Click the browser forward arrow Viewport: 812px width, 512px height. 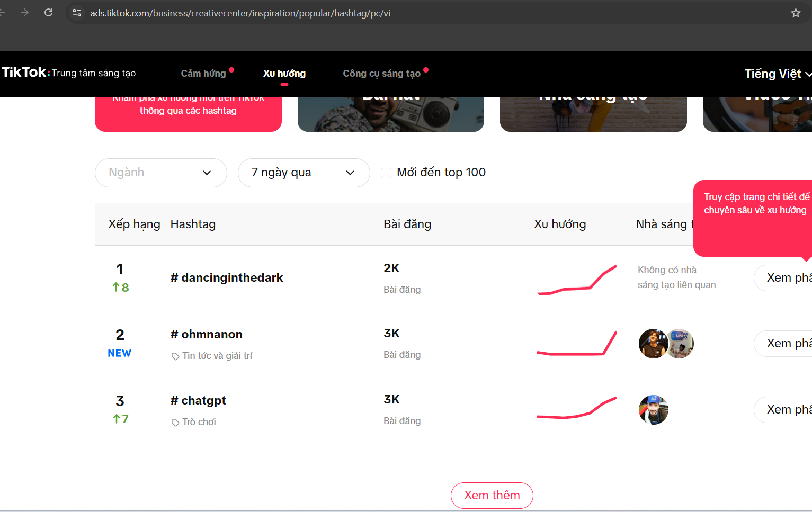click(x=24, y=13)
